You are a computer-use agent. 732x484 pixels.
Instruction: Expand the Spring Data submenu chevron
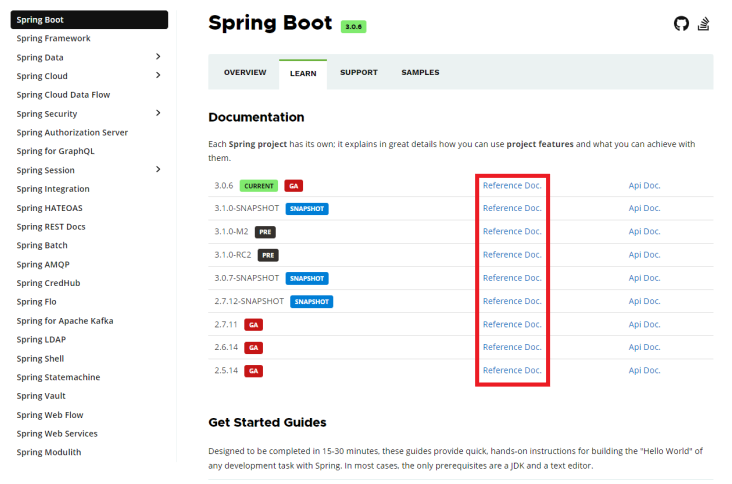tap(158, 56)
